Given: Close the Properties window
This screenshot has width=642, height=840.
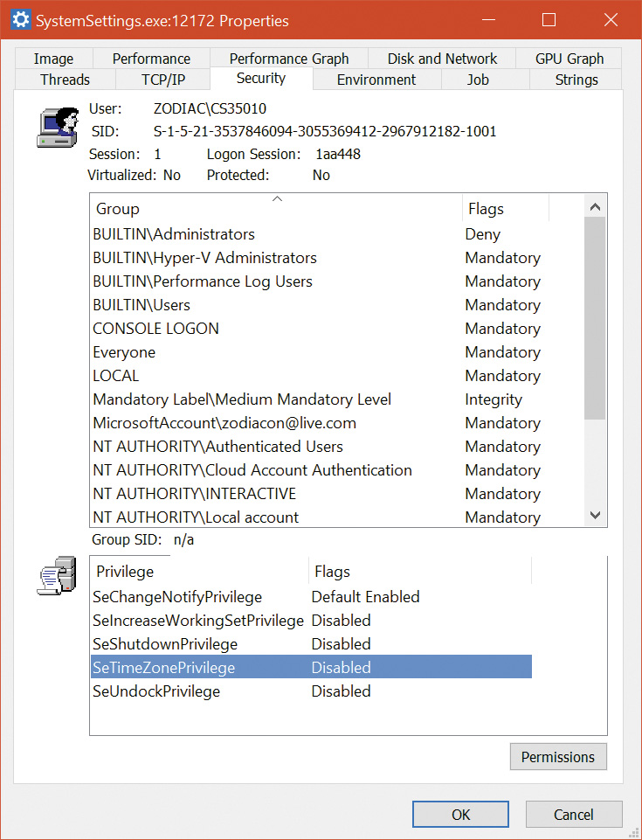Looking at the screenshot, I should point(610,20).
